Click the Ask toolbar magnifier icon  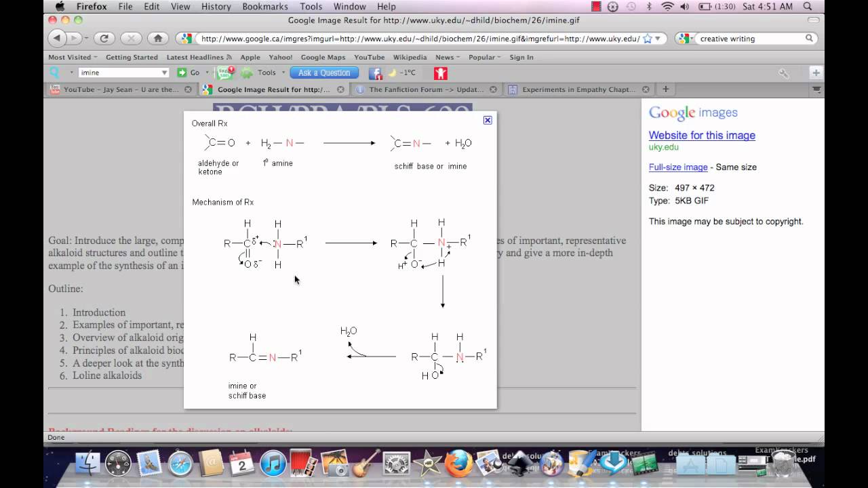[x=55, y=73]
